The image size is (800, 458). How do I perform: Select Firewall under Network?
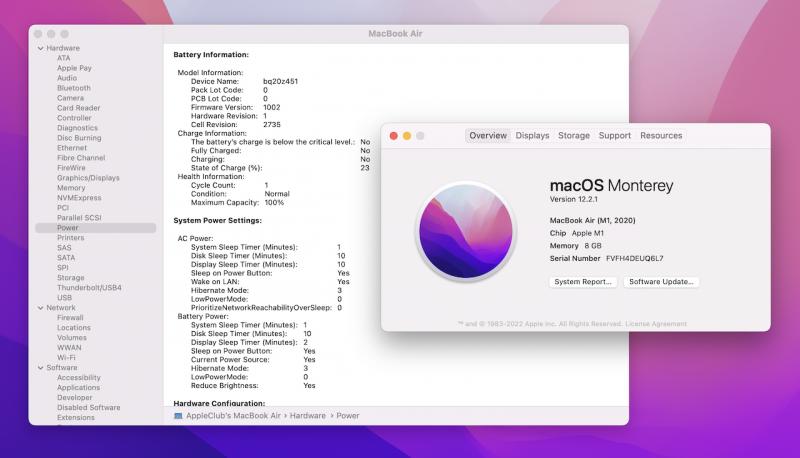point(70,318)
